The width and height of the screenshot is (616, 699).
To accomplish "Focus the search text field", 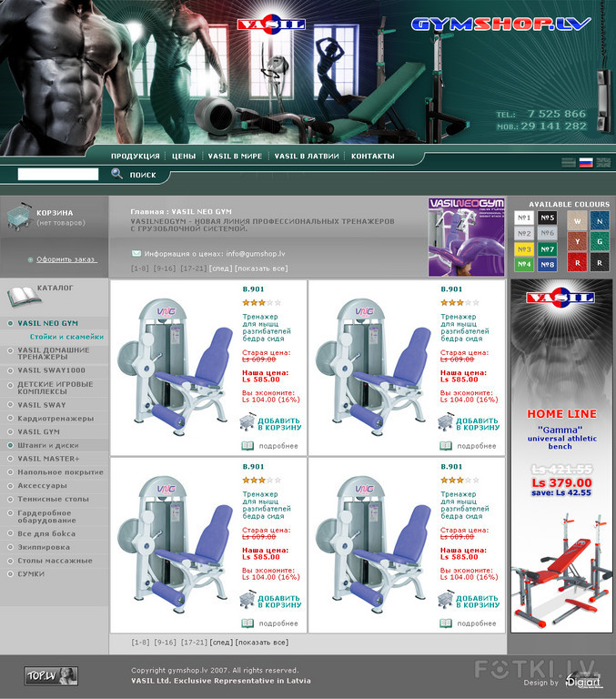I will [x=58, y=174].
